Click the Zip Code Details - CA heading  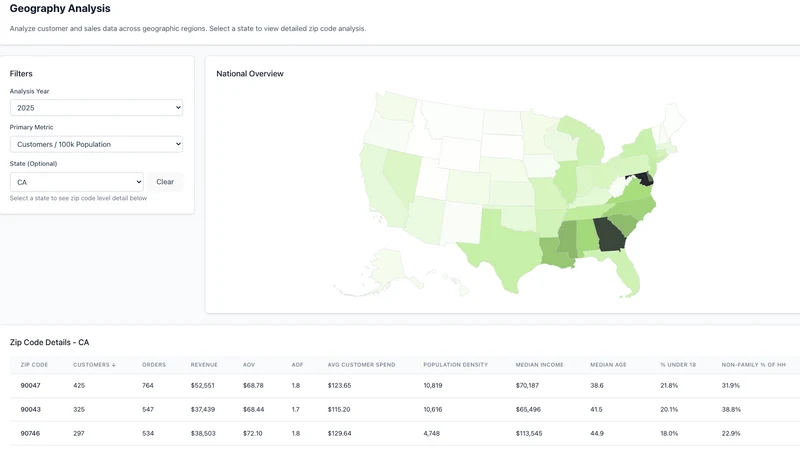pyautogui.click(x=49, y=342)
